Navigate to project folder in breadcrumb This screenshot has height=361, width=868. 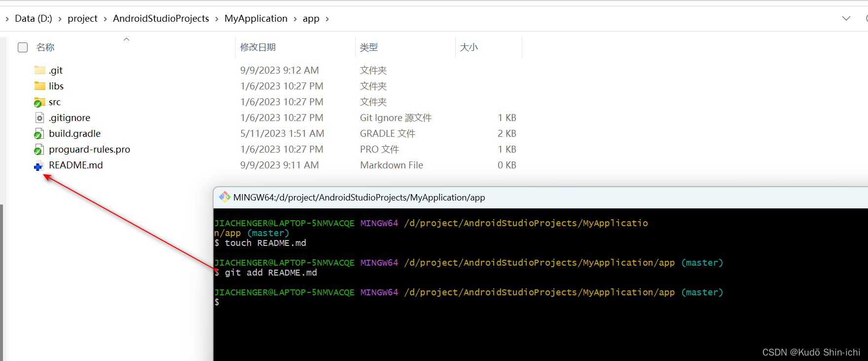[82, 18]
